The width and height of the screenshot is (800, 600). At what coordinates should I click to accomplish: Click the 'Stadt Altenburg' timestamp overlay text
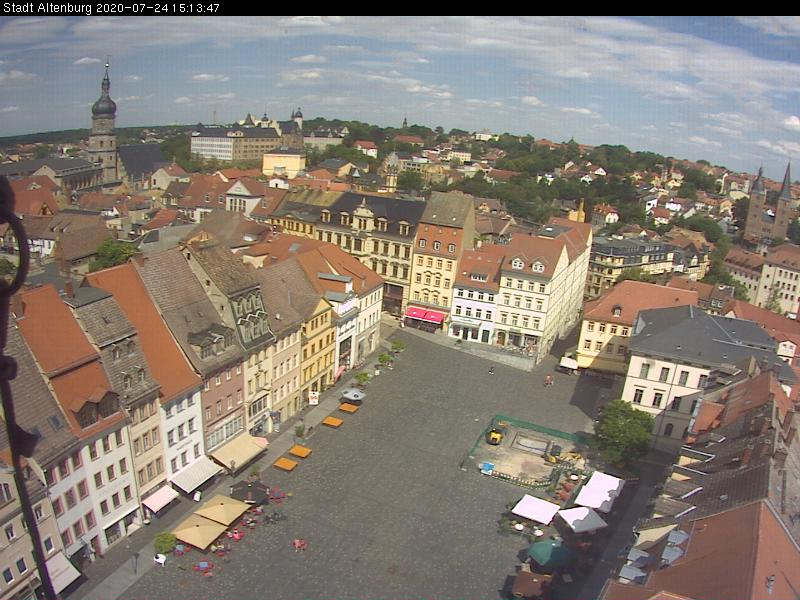pyautogui.click(x=111, y=8)
